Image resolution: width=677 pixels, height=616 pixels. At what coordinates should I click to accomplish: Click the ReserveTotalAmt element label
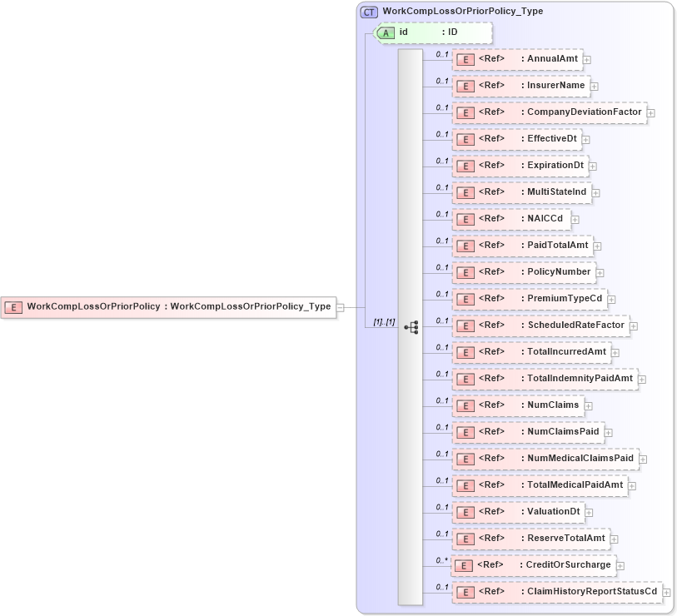[x=563, y=539]
